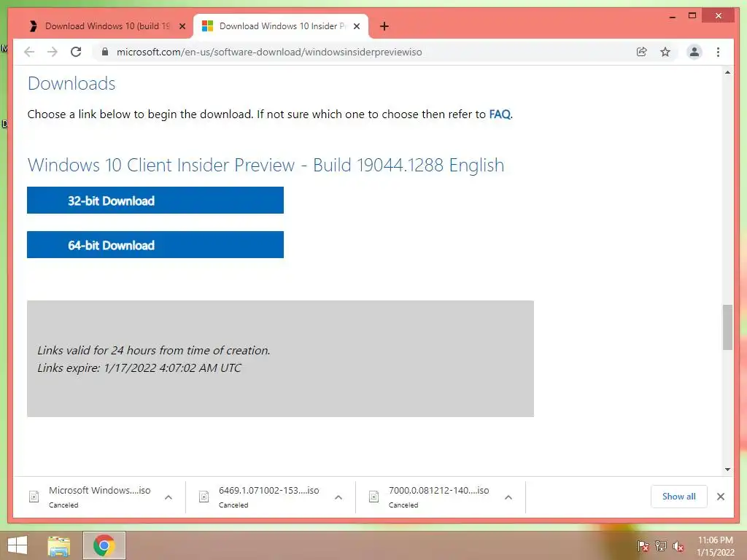Share this page icon
The image size is (747, 560).
[x=642, y=52]
